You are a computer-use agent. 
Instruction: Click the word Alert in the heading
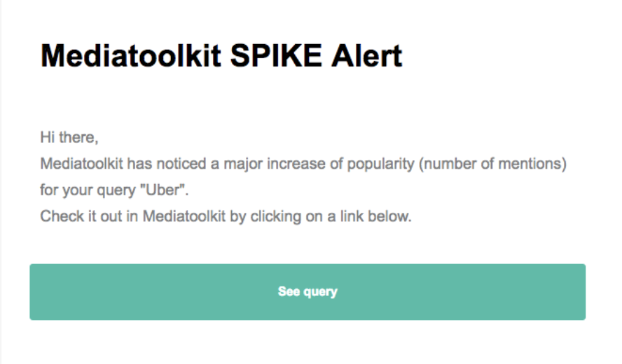pyautogui.click(x=368, y=56)
